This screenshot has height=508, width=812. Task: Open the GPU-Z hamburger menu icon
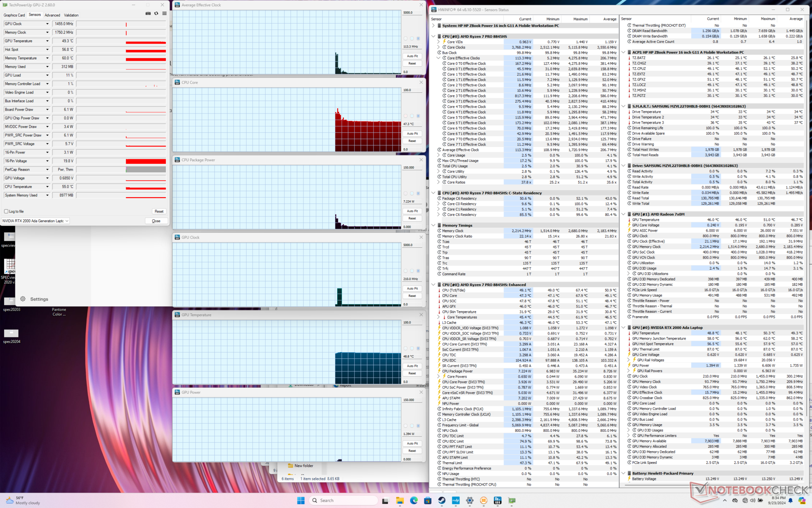tap(165, 14)
